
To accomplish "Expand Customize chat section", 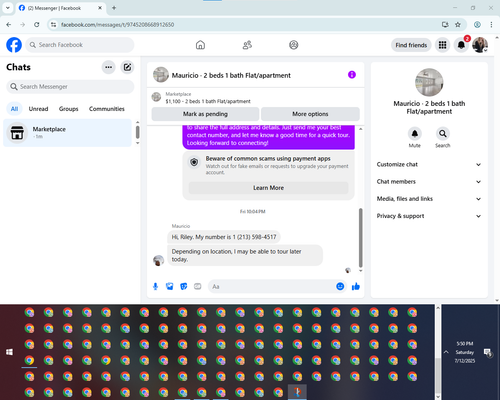I will pyautogui.click(x=429, y=164).
